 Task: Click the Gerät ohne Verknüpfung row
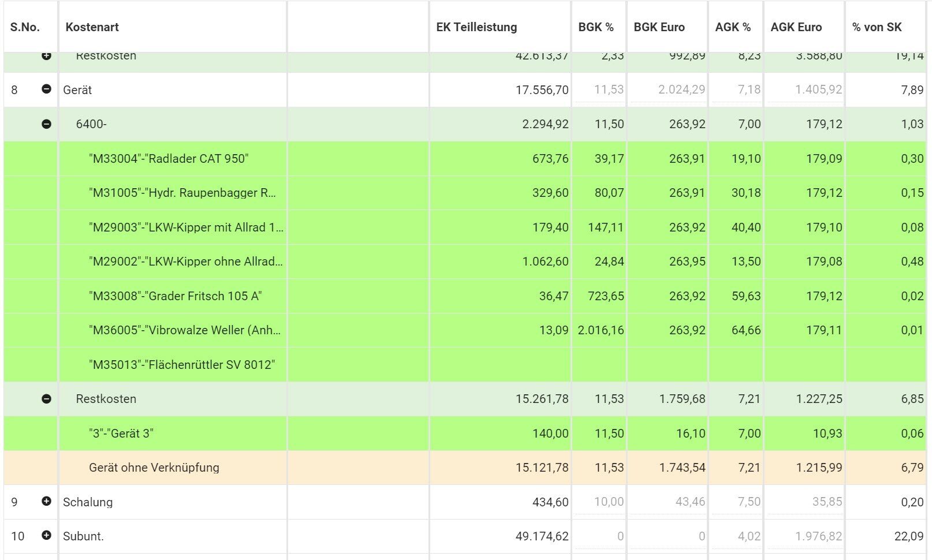154,468
